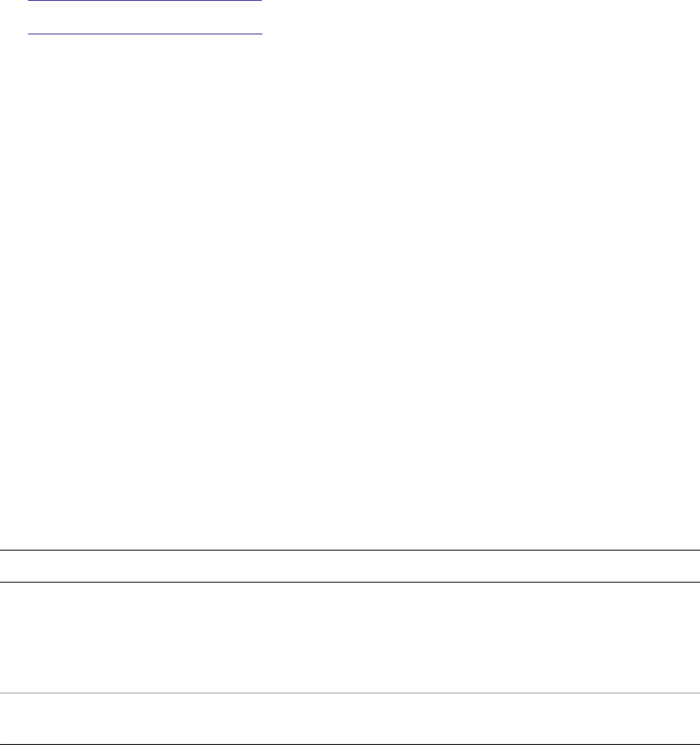700x745 pixels.
Task: Click the upper blue underline at top
Action: coord(145,1)
